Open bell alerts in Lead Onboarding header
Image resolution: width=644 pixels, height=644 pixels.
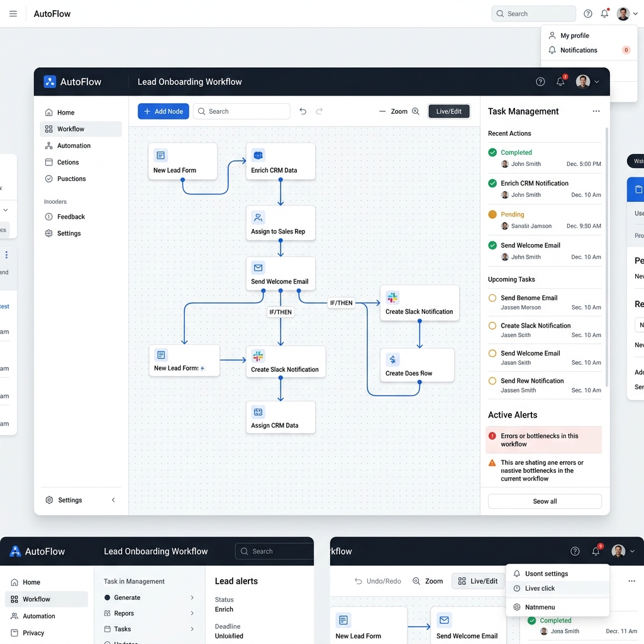tap(560, 81)
